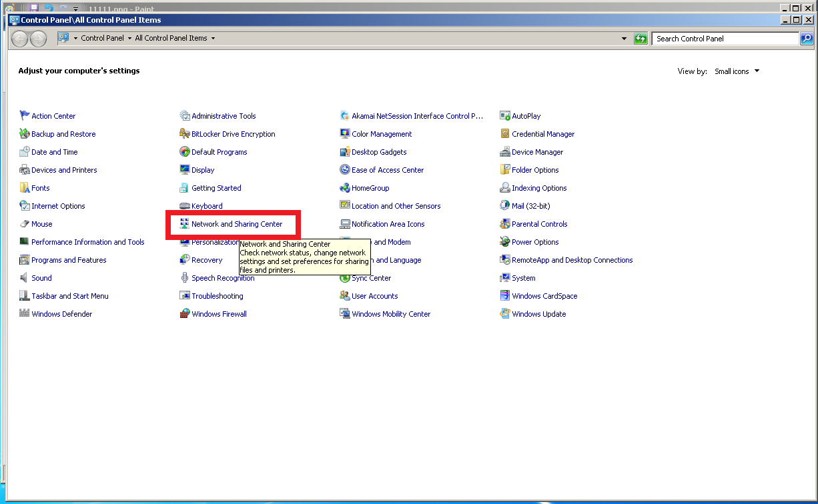Image resolution: width=818 pixels, height=504 pixels.
Task: Expand the arrow after Control Panel breadcrumb
Action: [x=129, y=39]
